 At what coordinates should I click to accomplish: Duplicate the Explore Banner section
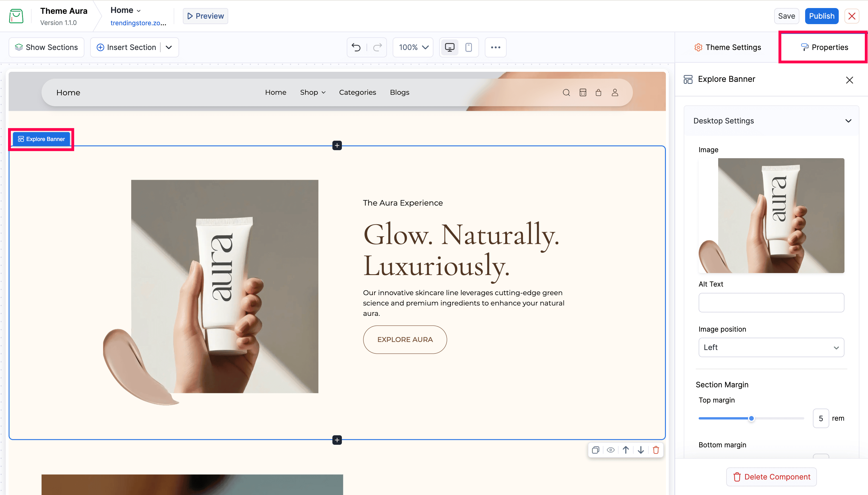click(595, 450)
